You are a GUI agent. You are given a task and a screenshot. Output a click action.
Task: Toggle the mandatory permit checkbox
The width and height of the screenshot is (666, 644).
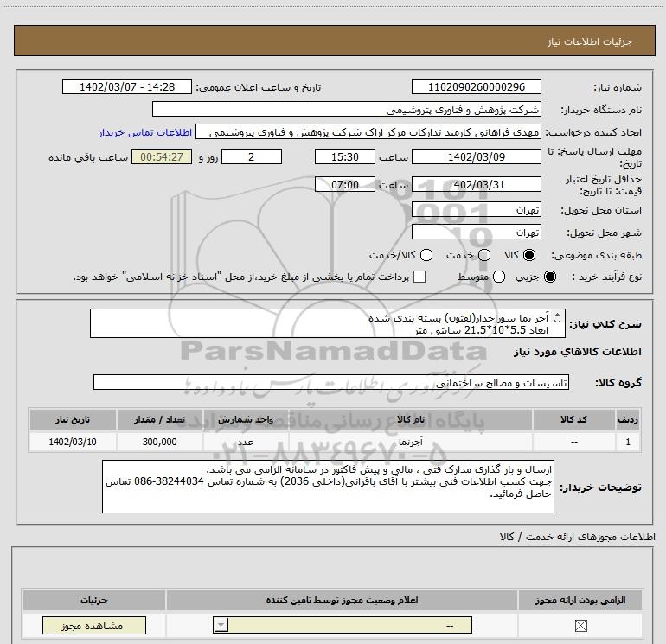(580, 625)
